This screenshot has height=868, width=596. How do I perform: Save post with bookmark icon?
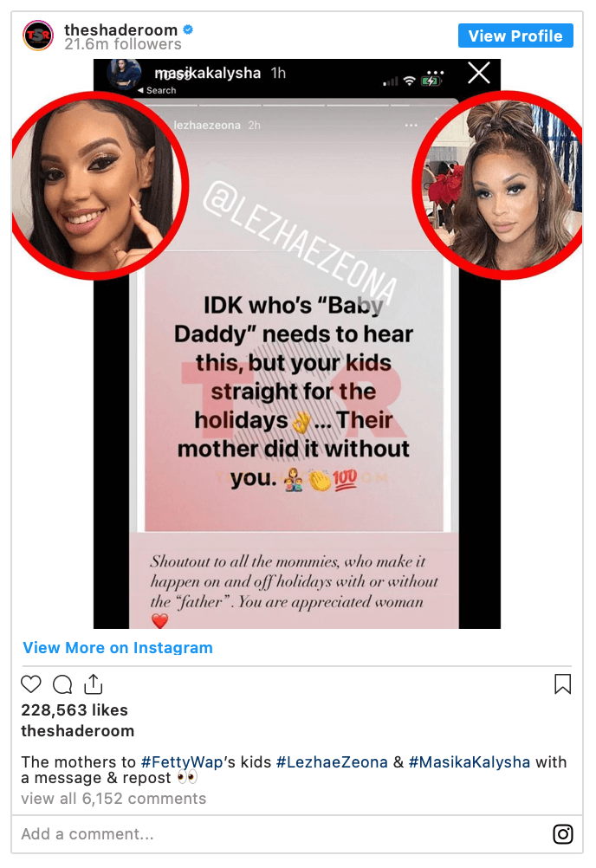(563, 683)
